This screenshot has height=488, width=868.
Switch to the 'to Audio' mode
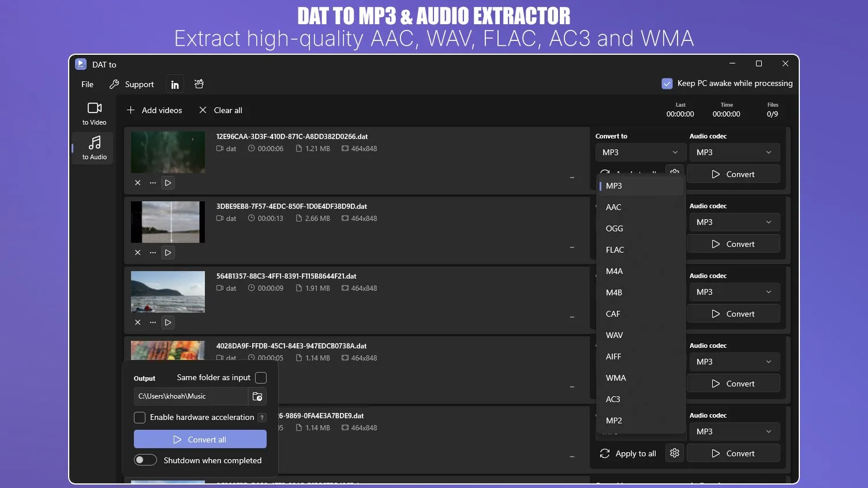point(94,148)
